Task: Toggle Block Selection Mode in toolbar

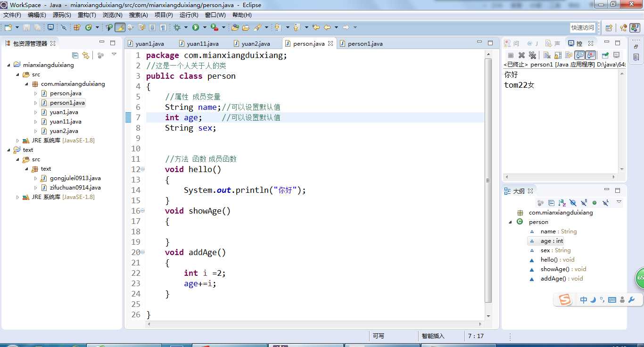Action: pyautogui.click(x=152, y=27)
